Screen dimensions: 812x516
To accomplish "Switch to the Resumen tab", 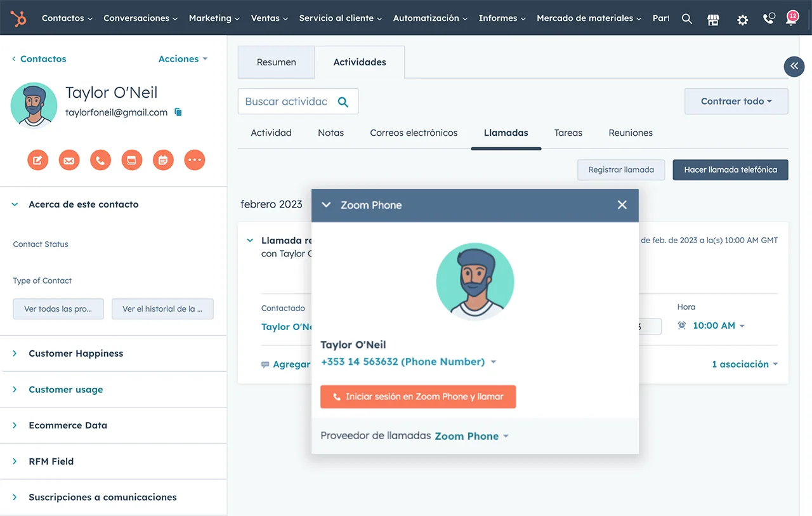I will pos(277,62).
